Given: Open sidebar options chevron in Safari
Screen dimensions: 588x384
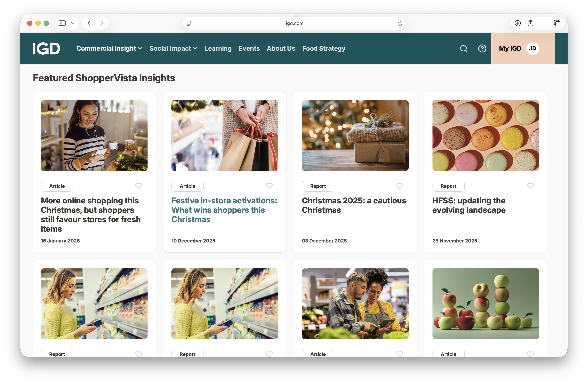Looking at the screenshot, I should [73, 23].
